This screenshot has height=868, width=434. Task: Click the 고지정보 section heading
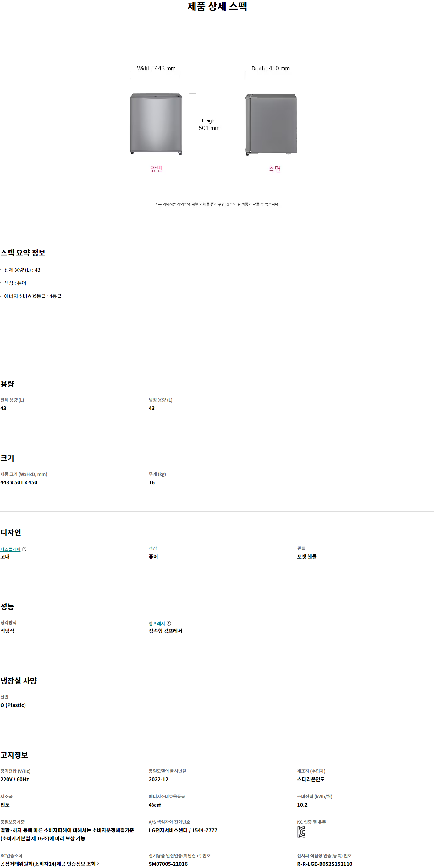[14, 755]
